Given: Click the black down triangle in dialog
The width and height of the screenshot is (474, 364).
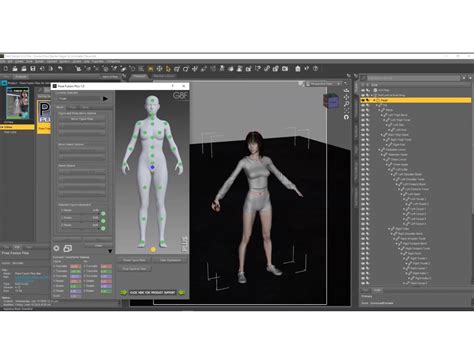Looking at the screenshot, I should point(110,251).
